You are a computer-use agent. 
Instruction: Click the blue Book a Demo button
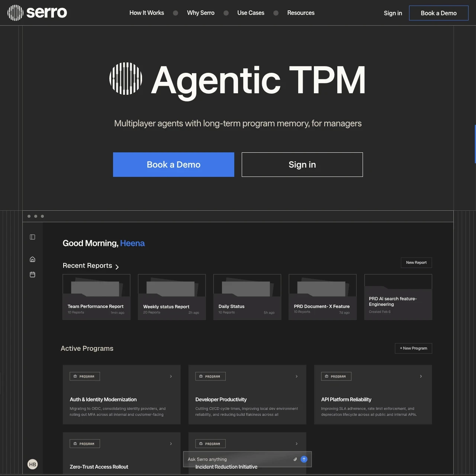174,165
